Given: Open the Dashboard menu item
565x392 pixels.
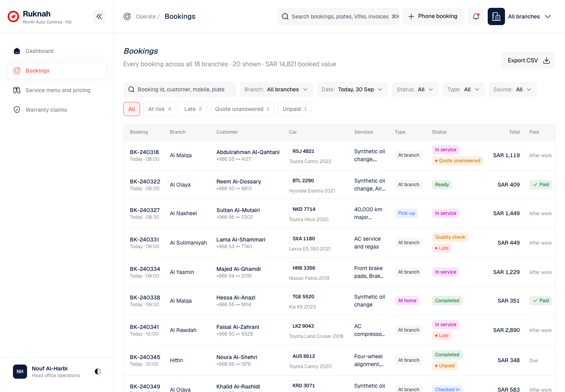Looking at the screenshot, I should [57, 51].
